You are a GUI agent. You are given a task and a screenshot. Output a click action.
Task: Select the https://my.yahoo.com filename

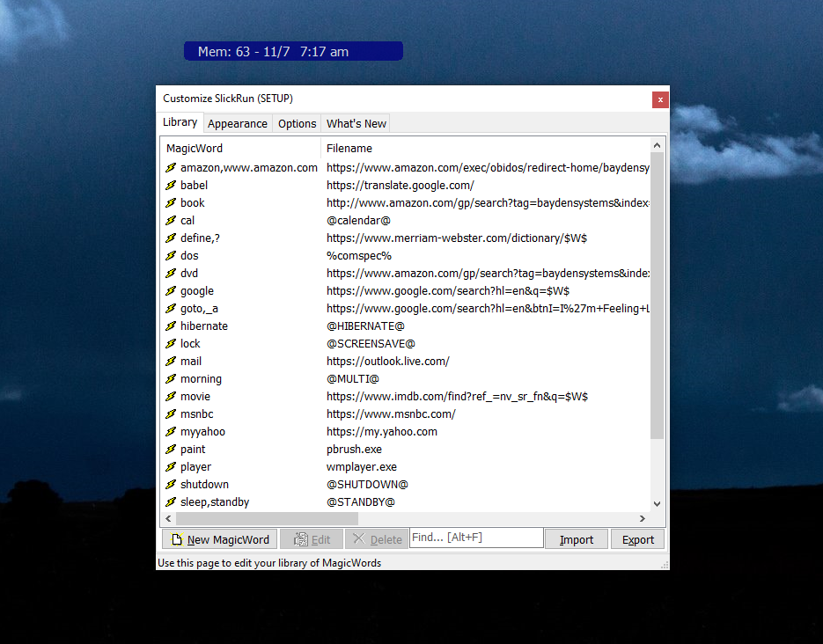pyautogui.click(x=382, y=431)
